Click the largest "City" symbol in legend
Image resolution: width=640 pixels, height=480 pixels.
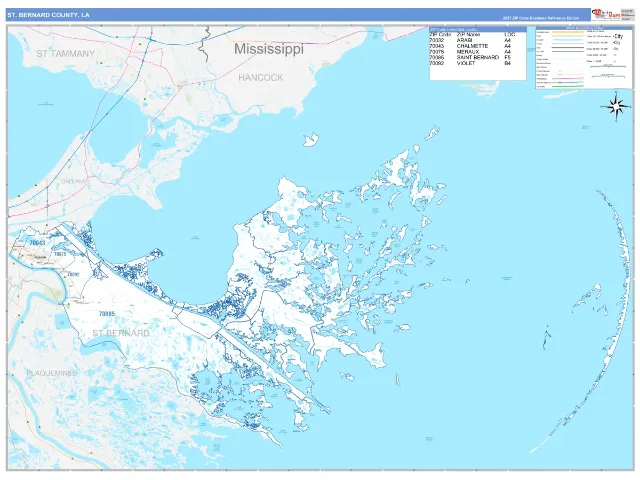pyautogui.click(x=617, y=36)
